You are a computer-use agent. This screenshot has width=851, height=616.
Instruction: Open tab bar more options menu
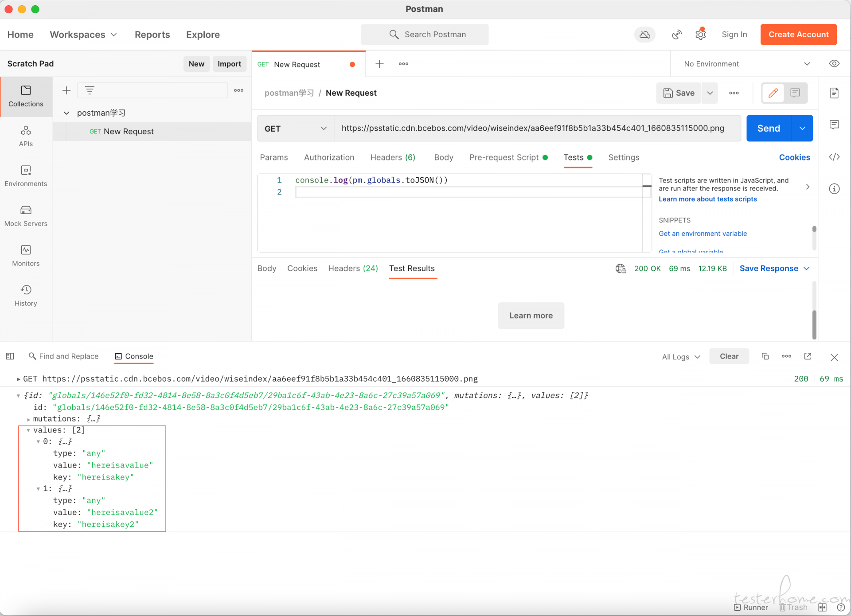403,64
